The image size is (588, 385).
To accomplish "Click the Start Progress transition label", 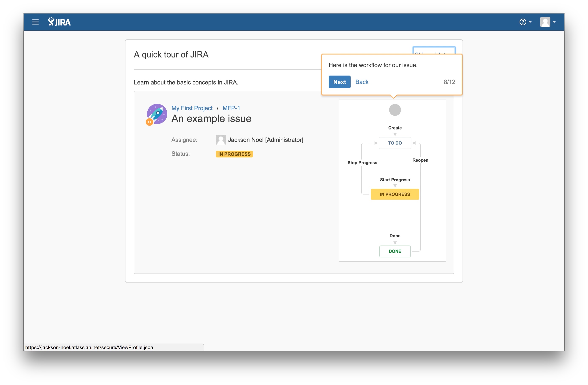I will coord(395,180).
